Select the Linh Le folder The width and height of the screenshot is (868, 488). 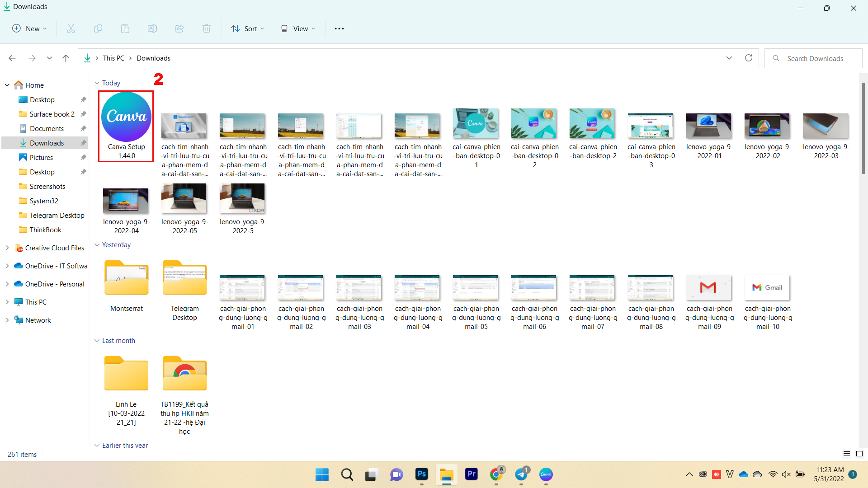[x=126, y=390]
